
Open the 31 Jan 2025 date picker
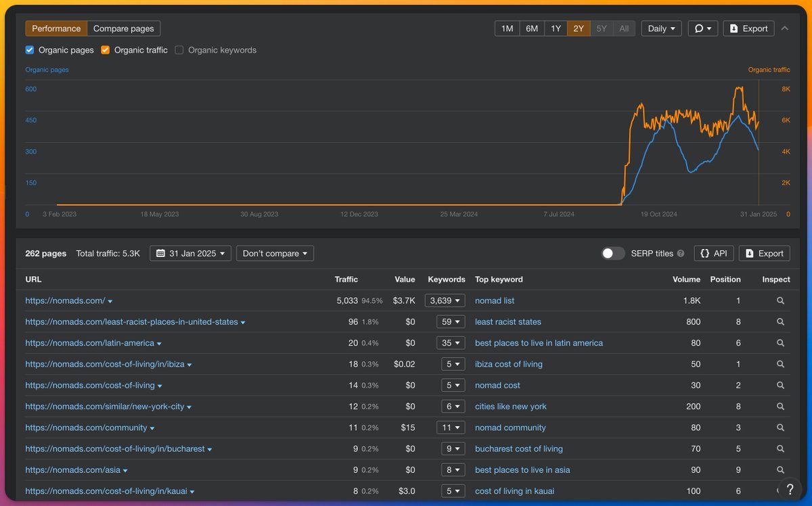[190, 253]
